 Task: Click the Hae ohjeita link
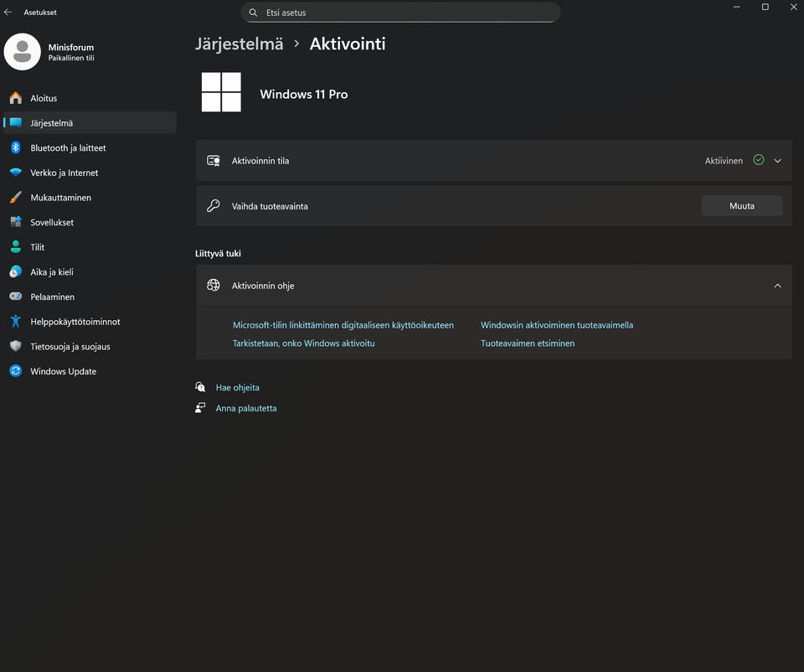pos(237,387)
